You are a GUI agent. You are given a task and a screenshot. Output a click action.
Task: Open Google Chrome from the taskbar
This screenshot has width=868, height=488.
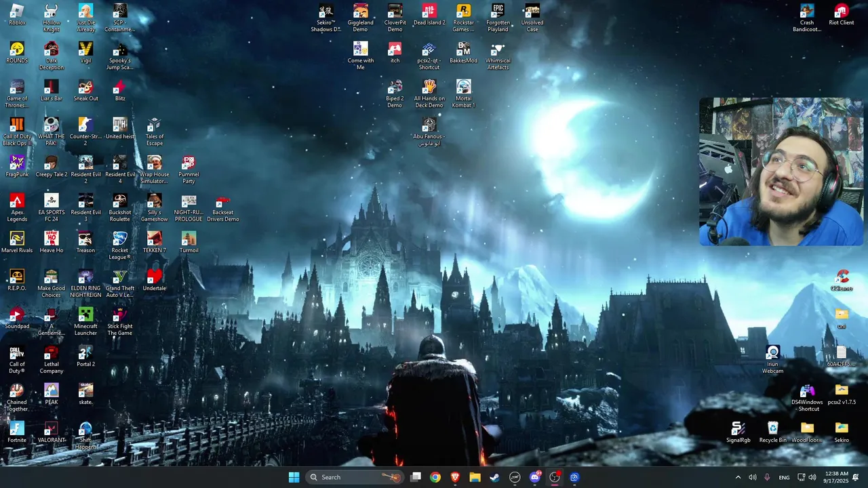click(x=435, y=477)
